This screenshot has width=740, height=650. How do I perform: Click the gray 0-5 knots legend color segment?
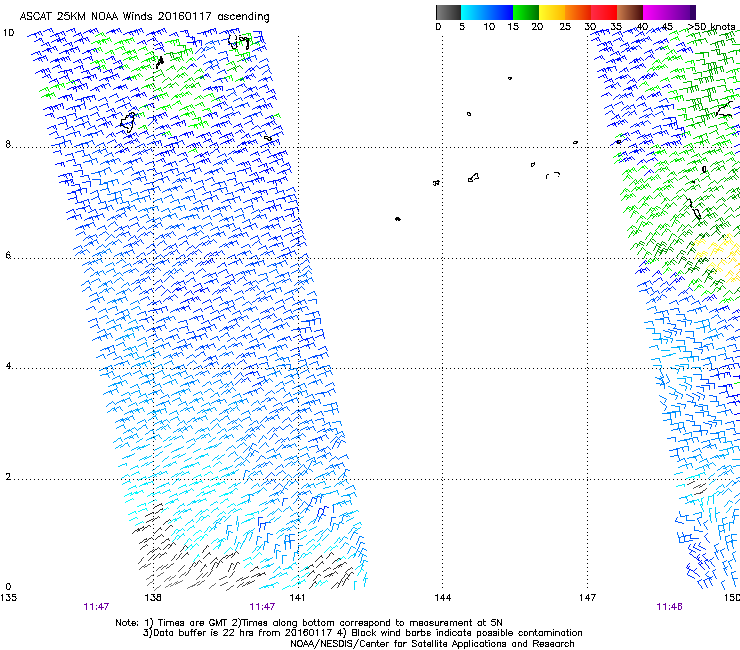pyautogui.click(x=448, y=12)
